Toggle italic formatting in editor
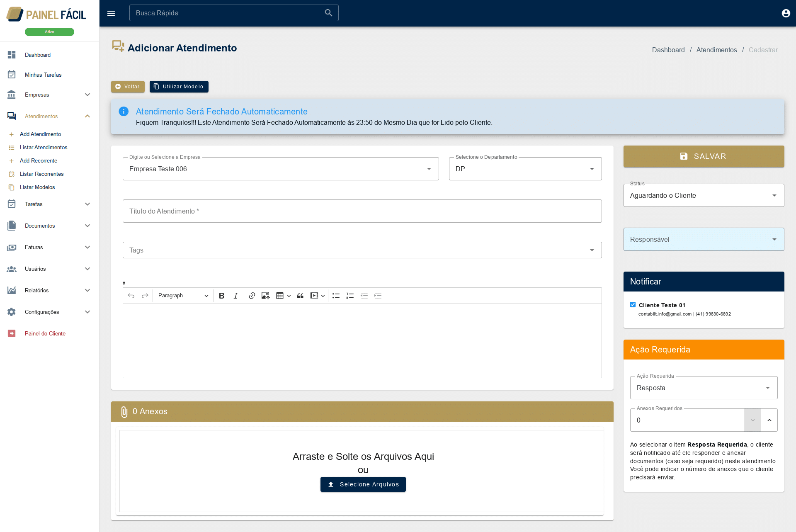The height and width of the screenshot is (532, 796). (x=235, y=296)
